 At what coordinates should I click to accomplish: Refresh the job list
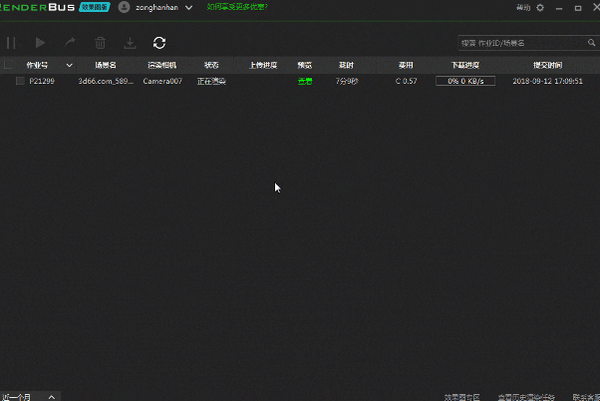click(159, 43)
